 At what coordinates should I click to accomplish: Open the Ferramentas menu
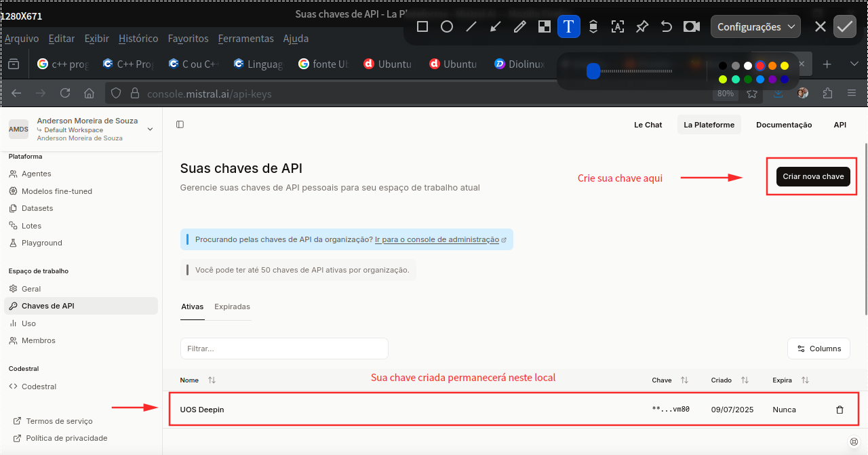246,39
